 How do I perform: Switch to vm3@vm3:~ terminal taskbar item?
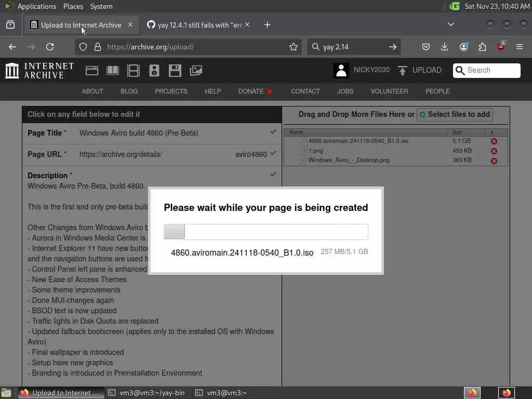pyautogui.click(x=221, y=393)
